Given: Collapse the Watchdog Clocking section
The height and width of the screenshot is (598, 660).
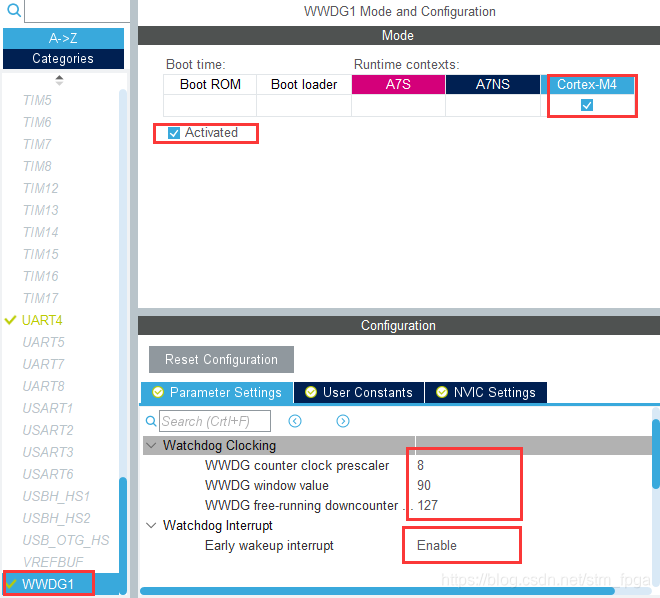Looking at the screenshot, I should point(151,445).
